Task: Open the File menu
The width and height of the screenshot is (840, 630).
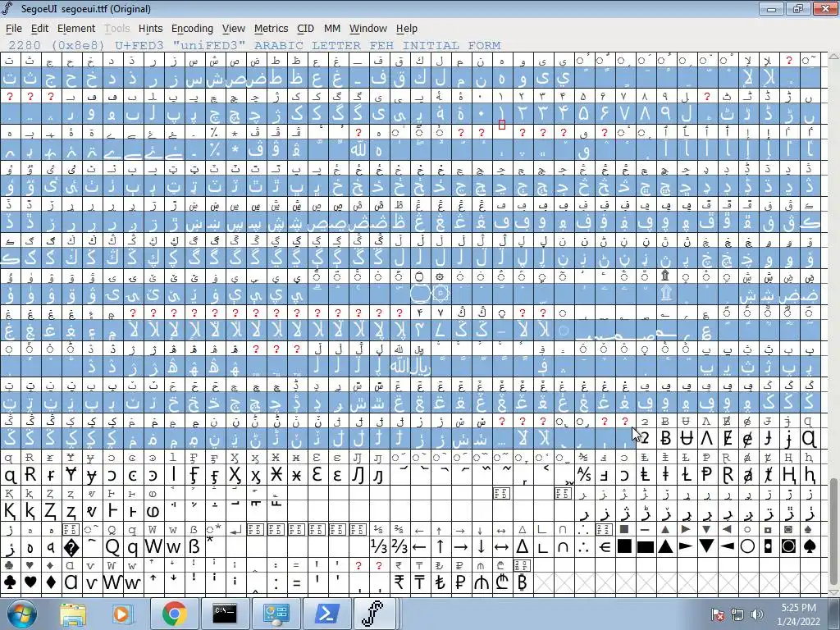Action: click(x=13, y=29)
